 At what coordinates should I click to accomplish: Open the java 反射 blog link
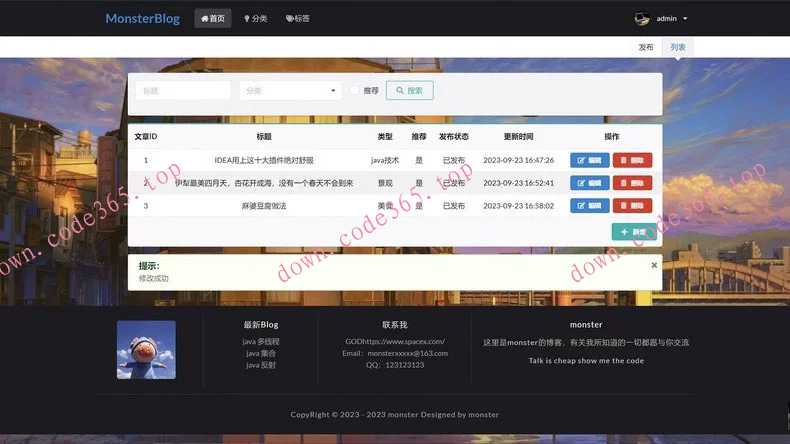(x=260, y=365)
